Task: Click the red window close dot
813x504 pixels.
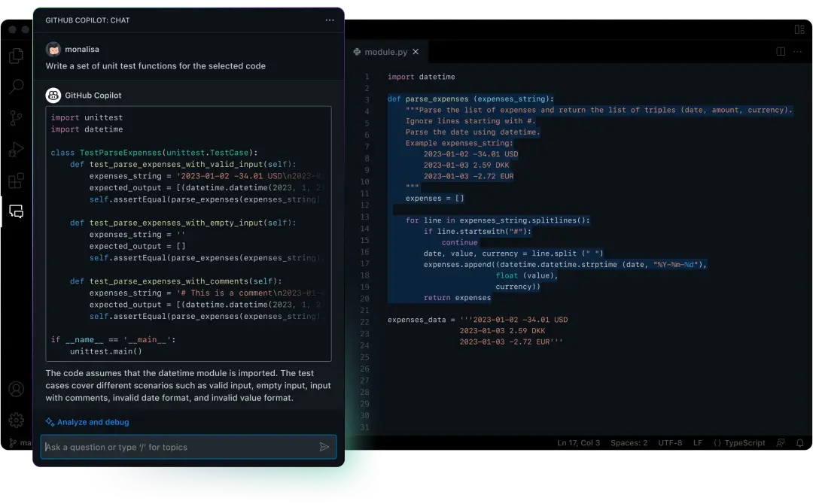Action: click(x=13, y=29)
